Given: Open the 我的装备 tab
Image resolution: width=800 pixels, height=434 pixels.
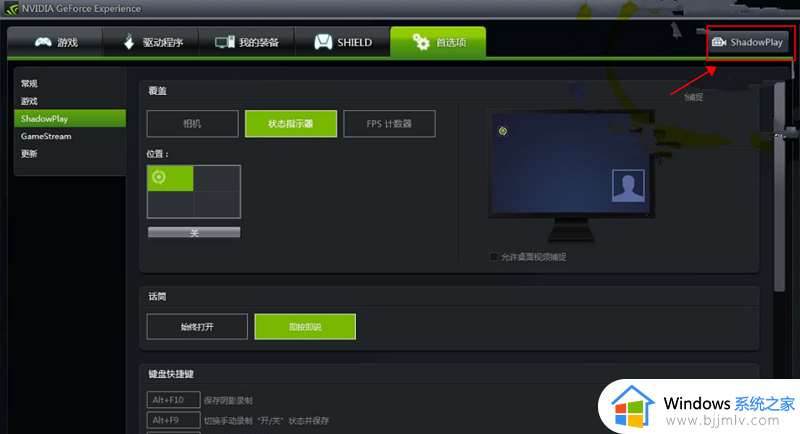Looking at the screenshot, I should coord(246,42).
